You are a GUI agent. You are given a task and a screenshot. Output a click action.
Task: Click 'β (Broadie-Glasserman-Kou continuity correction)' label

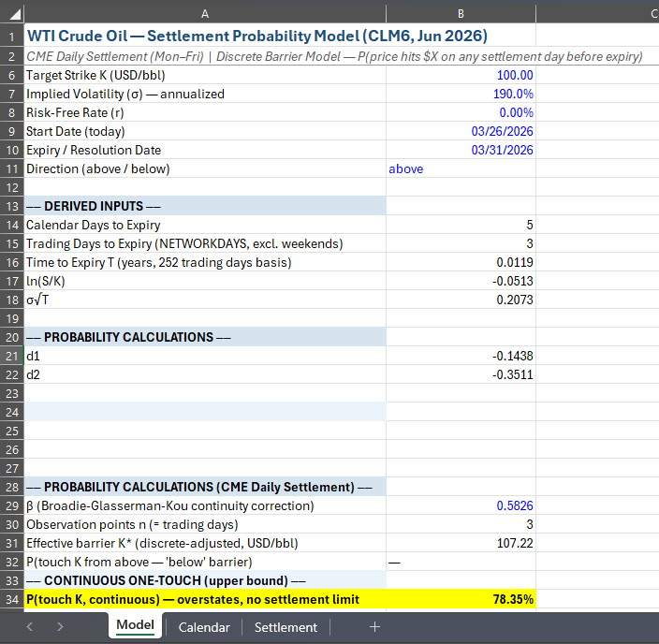(x=170, y=505)
